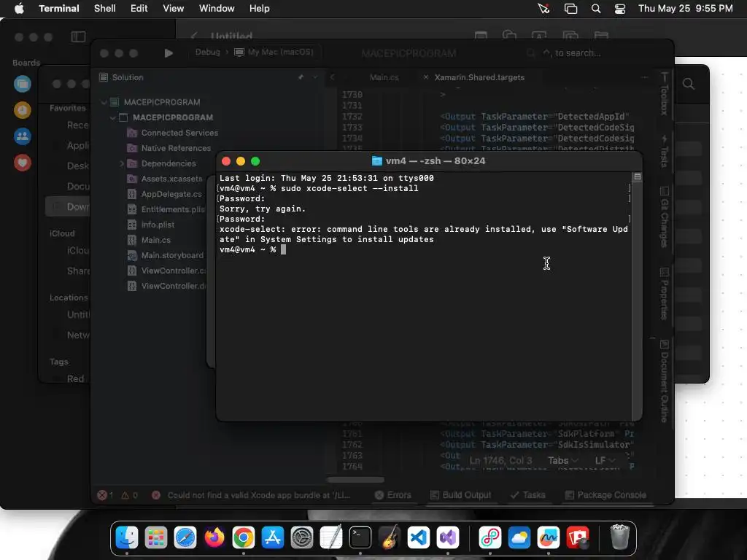Select AppDelegate.cs in solution tree

[x=171, y=194]
